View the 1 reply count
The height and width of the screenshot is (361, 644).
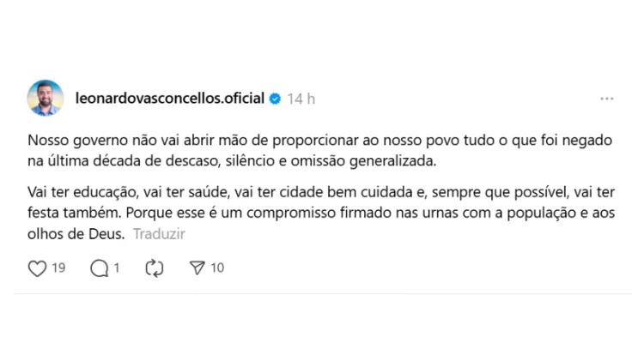tap(117, 268)
